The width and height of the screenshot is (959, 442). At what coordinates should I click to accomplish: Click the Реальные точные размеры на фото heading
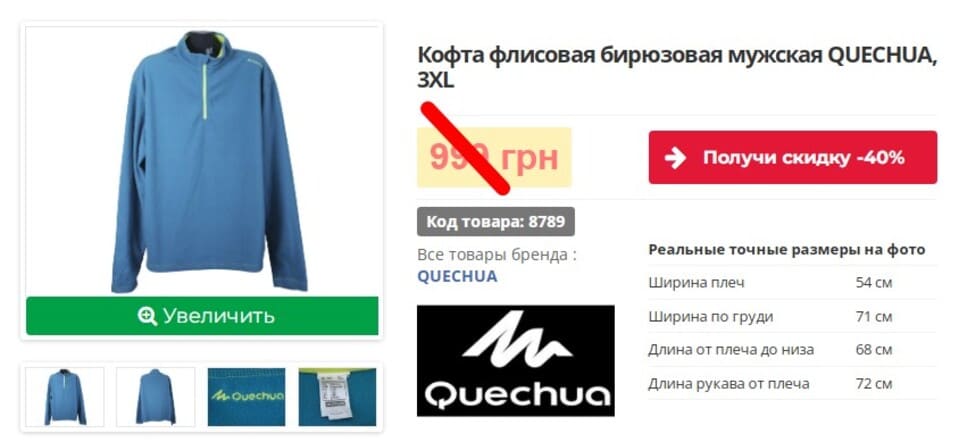click(x=787, y=249)
